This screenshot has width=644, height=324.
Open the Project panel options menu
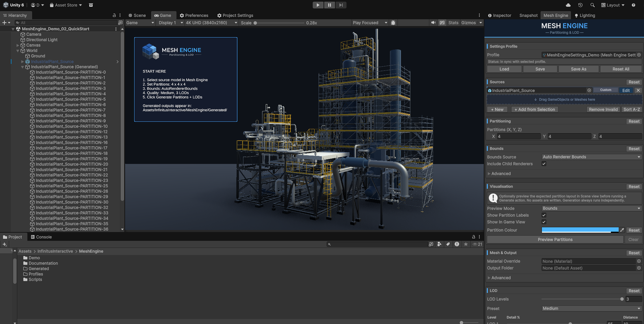[479, 237]
